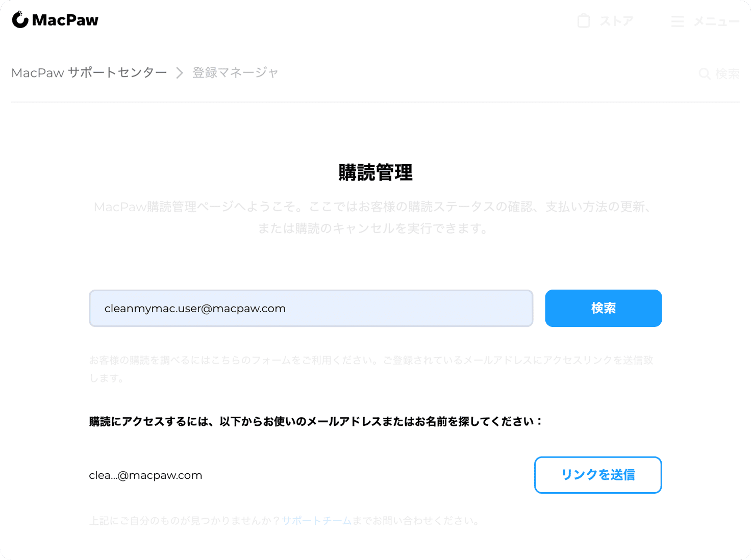
Task: Select the bold 購読にアクセスするには instruction text
Action: [x=315, y=421]
